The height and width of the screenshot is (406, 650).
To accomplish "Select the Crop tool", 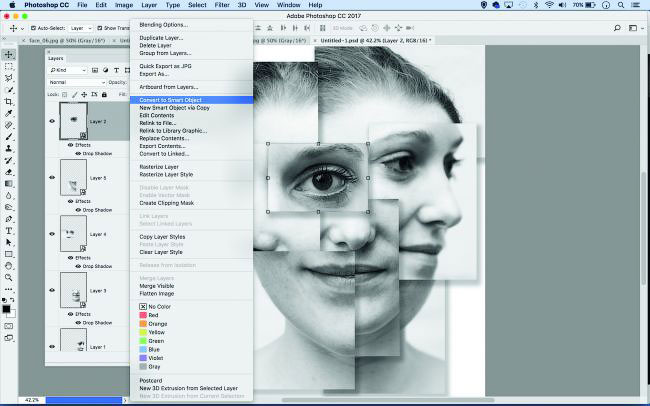I will point(9,102).
